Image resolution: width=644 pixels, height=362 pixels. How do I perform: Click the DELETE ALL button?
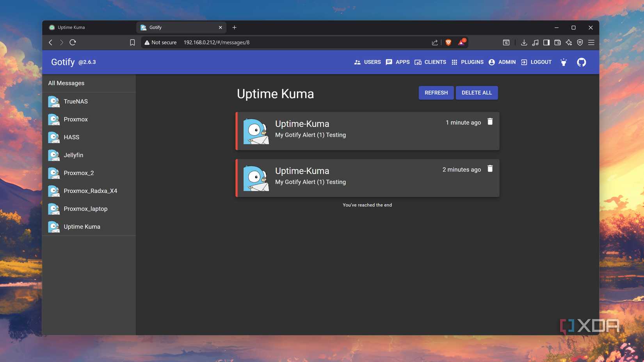(477, 92)
